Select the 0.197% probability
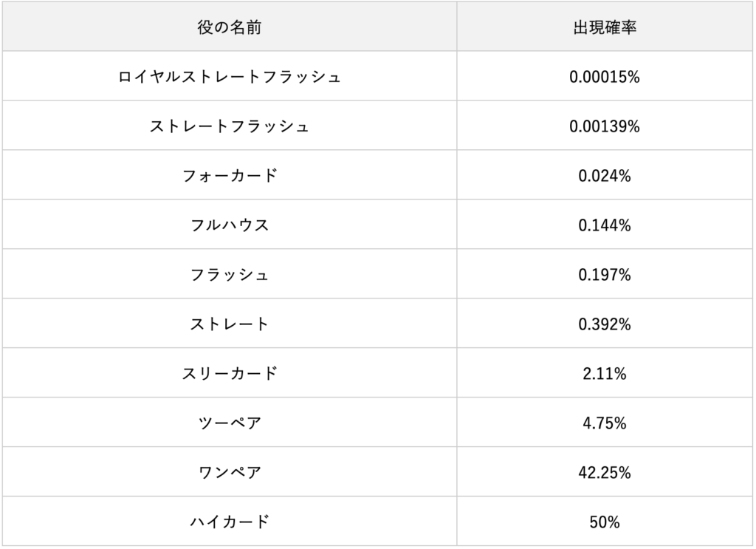This screenshot has width=756, height=549. tap(605, 275)
